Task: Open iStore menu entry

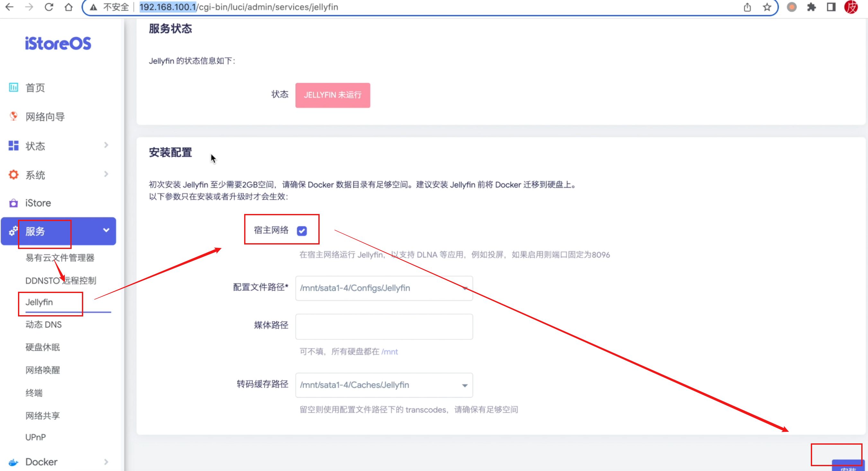Action: click(38, 203)
